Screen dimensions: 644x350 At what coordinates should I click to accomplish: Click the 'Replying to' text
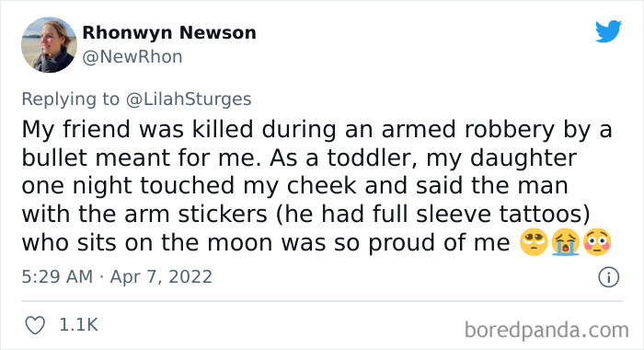tap(70, 99)
